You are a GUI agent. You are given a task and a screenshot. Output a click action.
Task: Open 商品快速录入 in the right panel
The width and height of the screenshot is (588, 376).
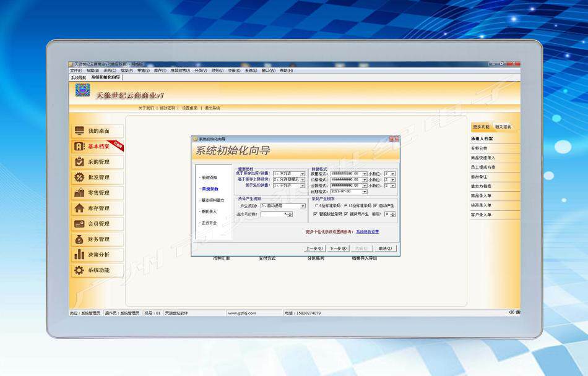click(x=483, y=158)
